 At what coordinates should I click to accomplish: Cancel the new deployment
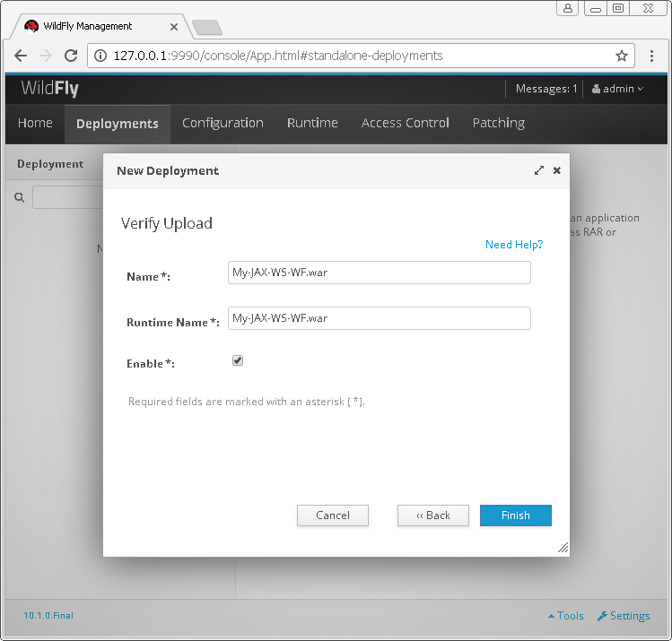point(333,515)
